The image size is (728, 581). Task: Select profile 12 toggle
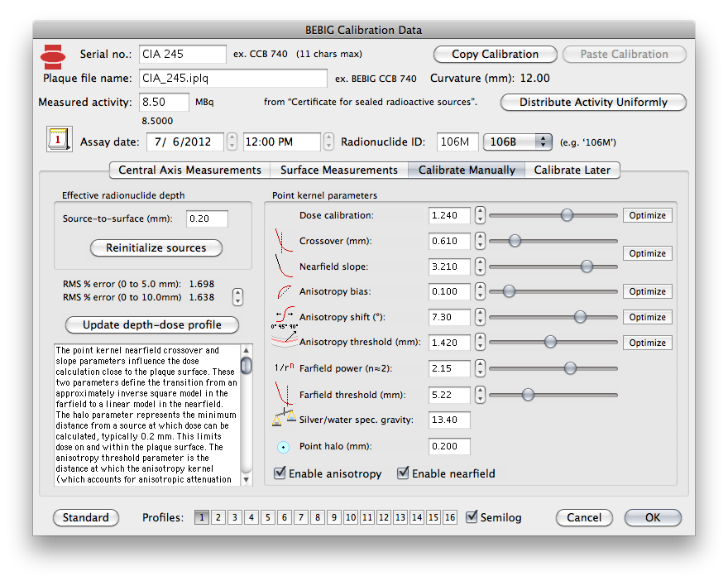(384, 517)
